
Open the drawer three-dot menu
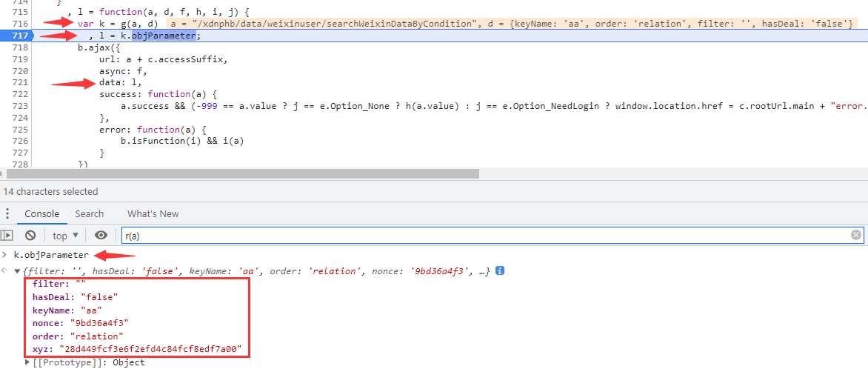coord(8,213)
